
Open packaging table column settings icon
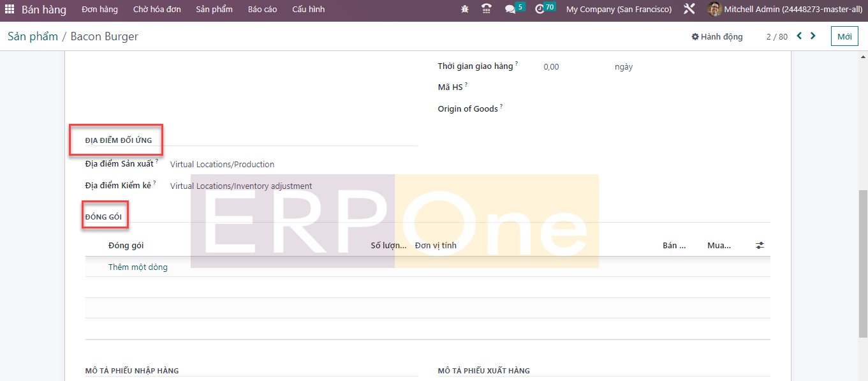pos(760,246)
